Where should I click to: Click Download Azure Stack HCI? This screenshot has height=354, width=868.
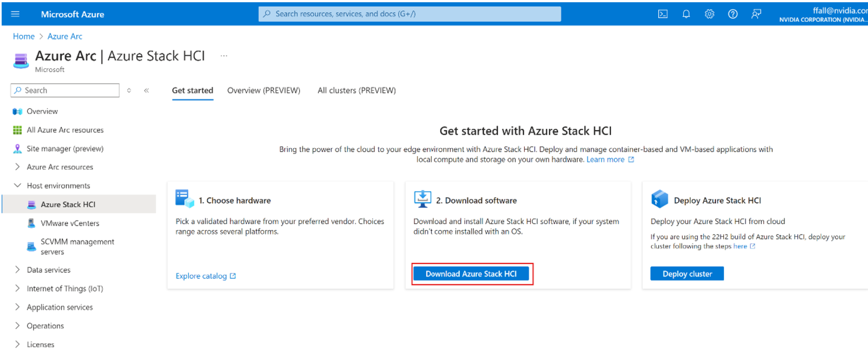coord(471,273)
